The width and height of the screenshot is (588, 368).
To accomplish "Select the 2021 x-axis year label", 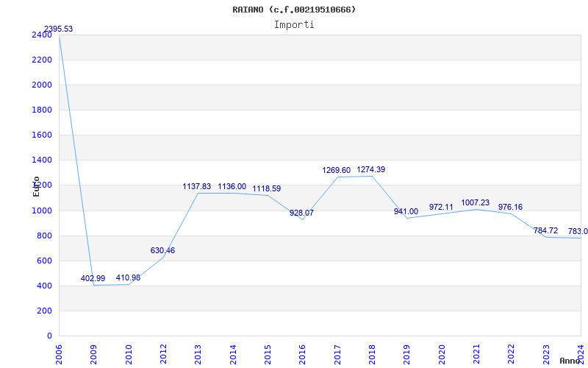I will tap(476, 354).
